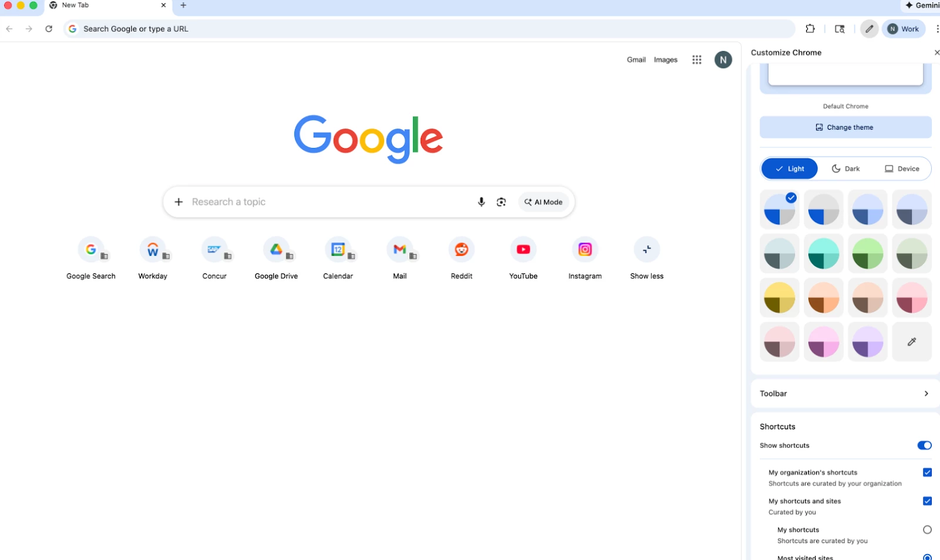Click the plus icon in search box

pos(179,202)
